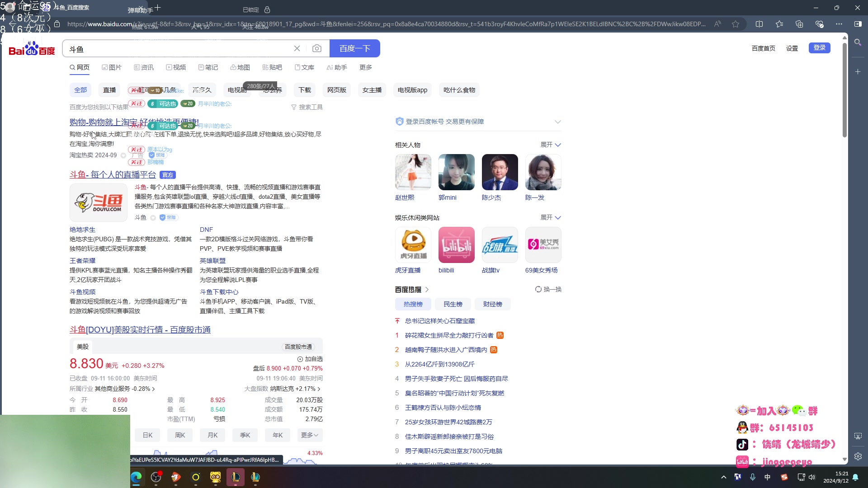Click 加自选 add stock icon
Viewport: 868px width, 488px height.
310,359
